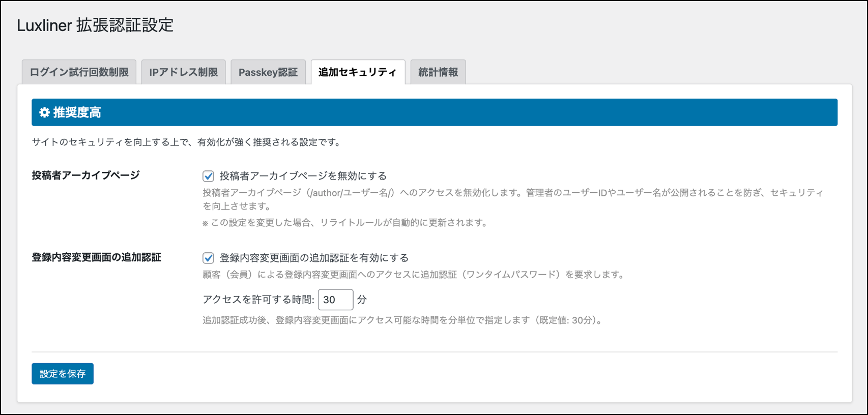
Task: Uncheck the 投稿者アーカイブページを無効にする checkbox
Action: (208, 176)
